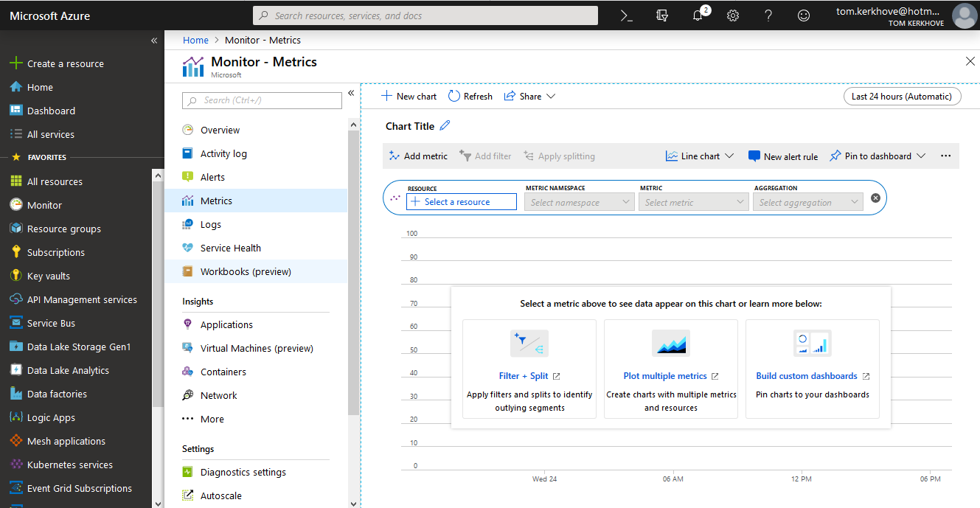Open Data factories favorite
Viewport: 980px width, 508px height.
[76, 394]
